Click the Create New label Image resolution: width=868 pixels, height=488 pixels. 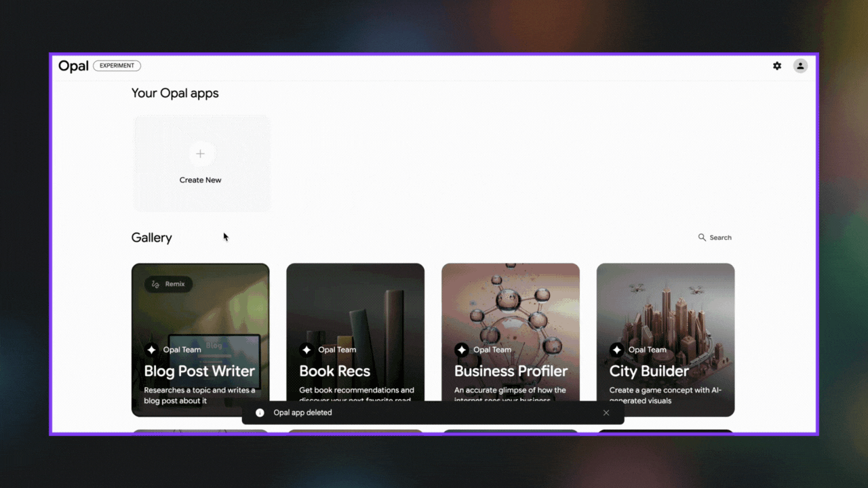(x=200, y=180)
